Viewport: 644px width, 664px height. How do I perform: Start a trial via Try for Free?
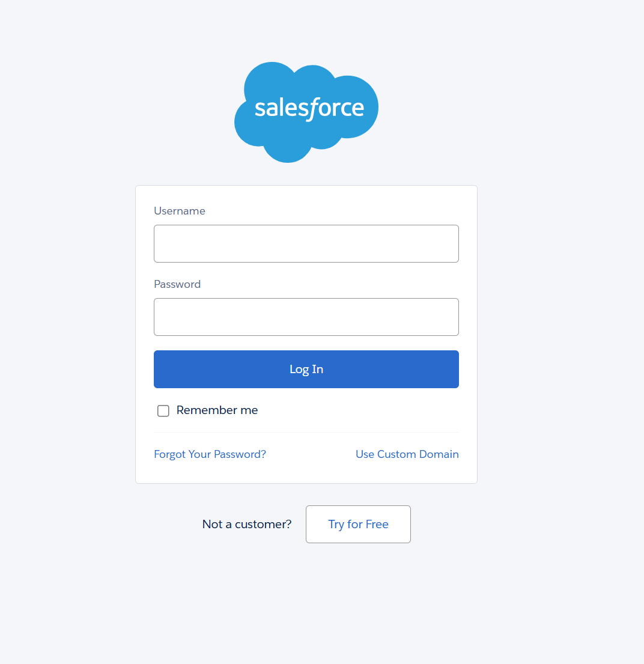click(358, 524)
